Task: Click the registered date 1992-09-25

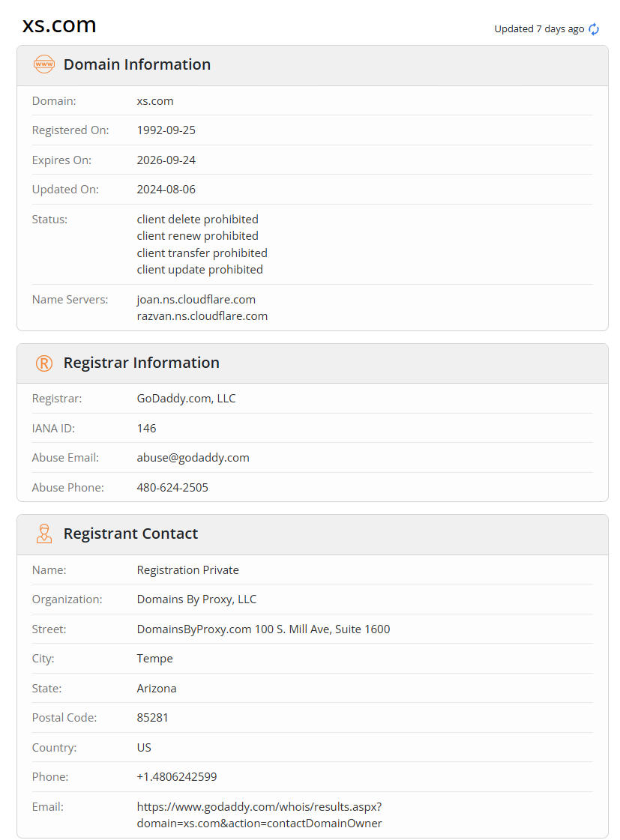Action: click(x=166, y=130)
